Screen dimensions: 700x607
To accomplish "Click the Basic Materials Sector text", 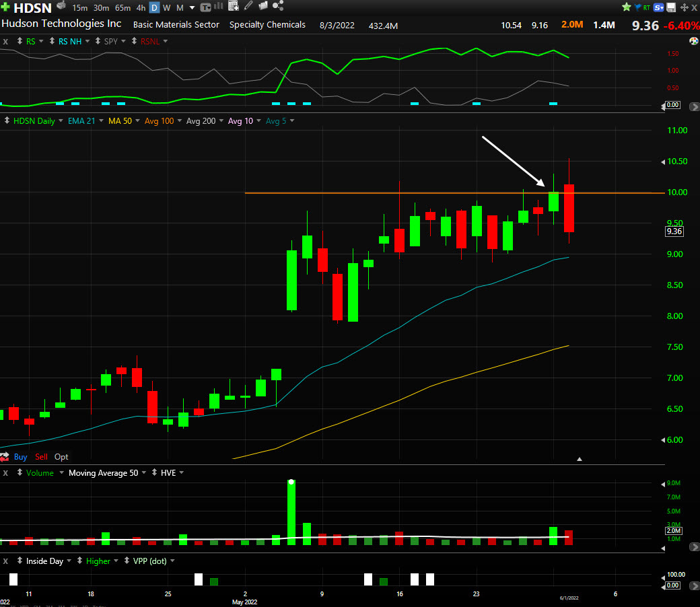I will tap(176, 24).
